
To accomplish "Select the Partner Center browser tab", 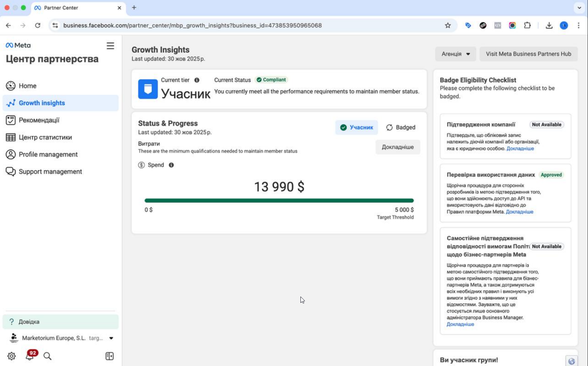I will [x=78, y=8].
